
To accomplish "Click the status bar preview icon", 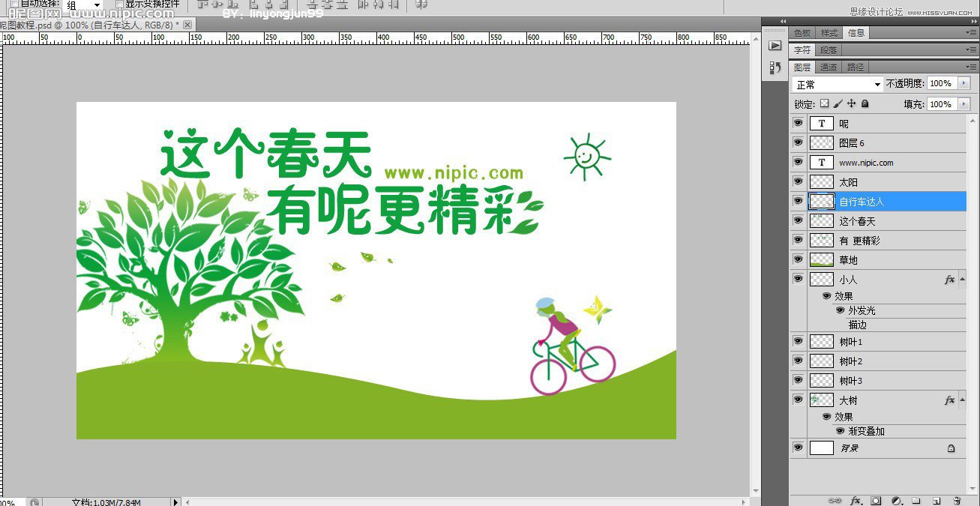I will [x=34, y=502].
